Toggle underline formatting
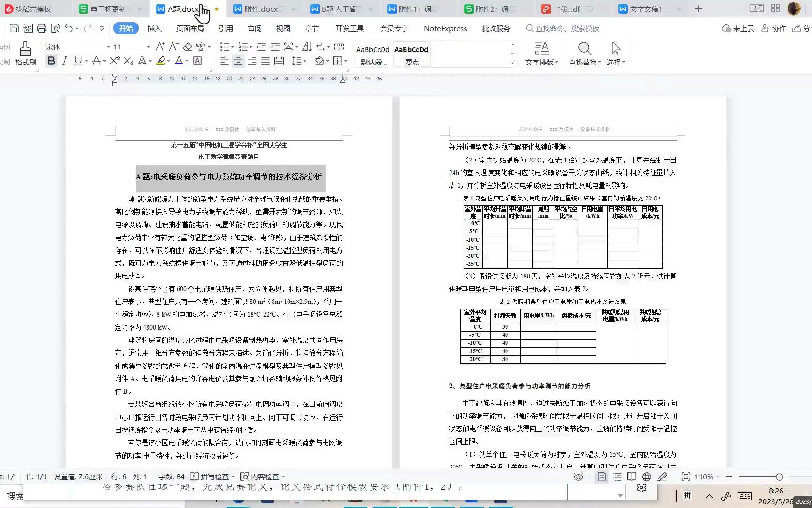Viewport: 812px width, 508px height. [x=77, y=61]
